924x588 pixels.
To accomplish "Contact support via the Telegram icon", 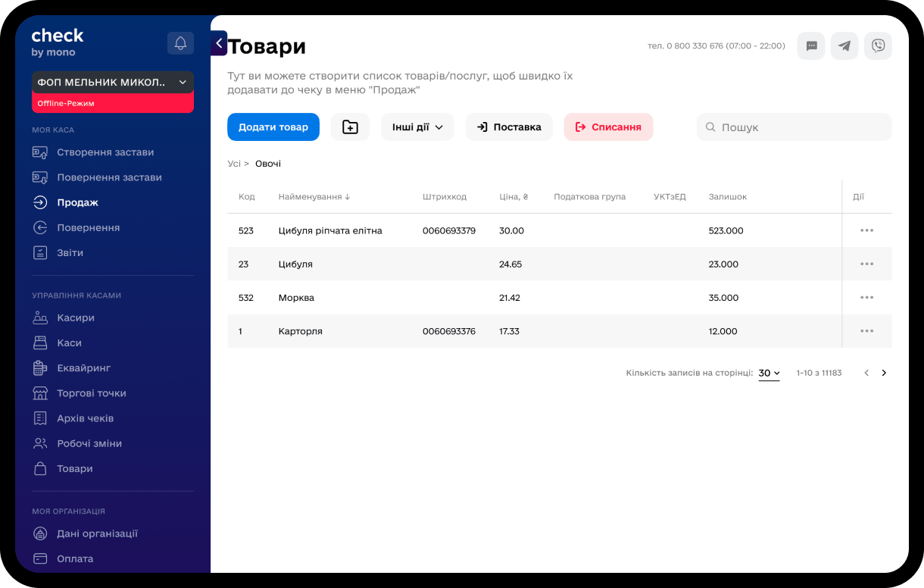I will point(844,46).
